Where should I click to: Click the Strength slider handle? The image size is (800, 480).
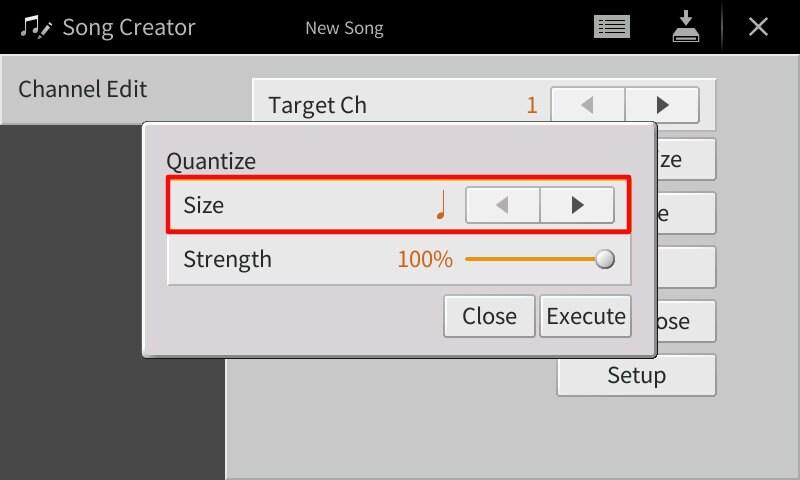pyautogui.click(x=604, y=260)
